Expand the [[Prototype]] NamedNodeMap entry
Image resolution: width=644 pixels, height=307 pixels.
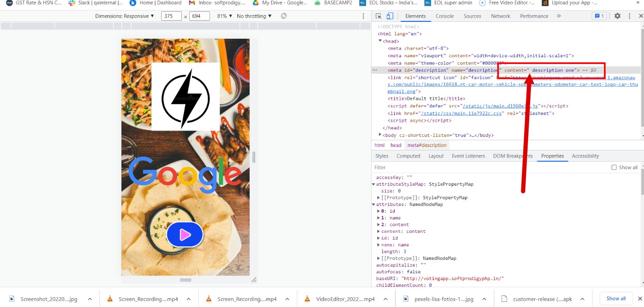coord(378,258)
